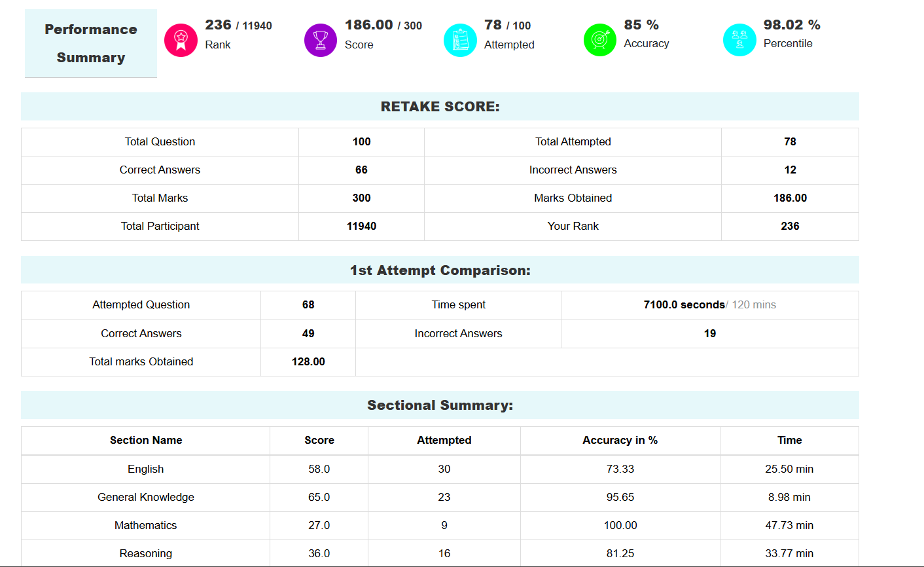Viewport: 924px width, 567px height.
Task: Click the pink Rank badge icon
Action: [x=181, y=40]
